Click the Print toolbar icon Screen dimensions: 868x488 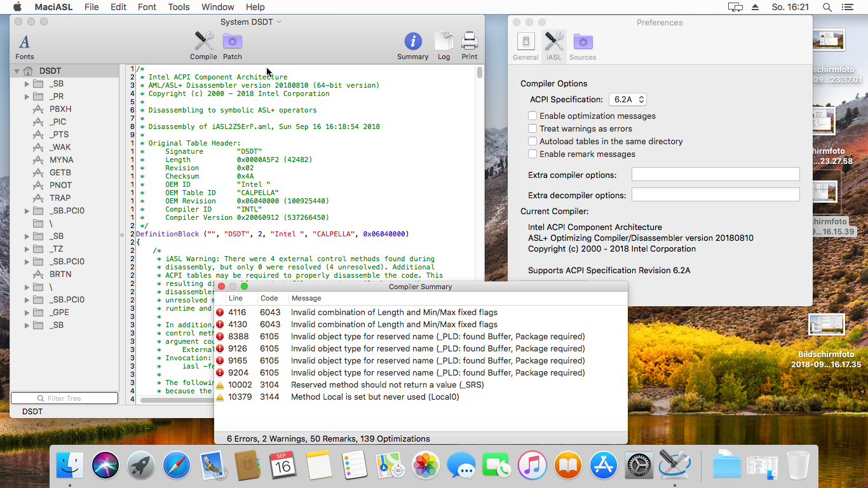pyautogui.click(x=470, y=45)
